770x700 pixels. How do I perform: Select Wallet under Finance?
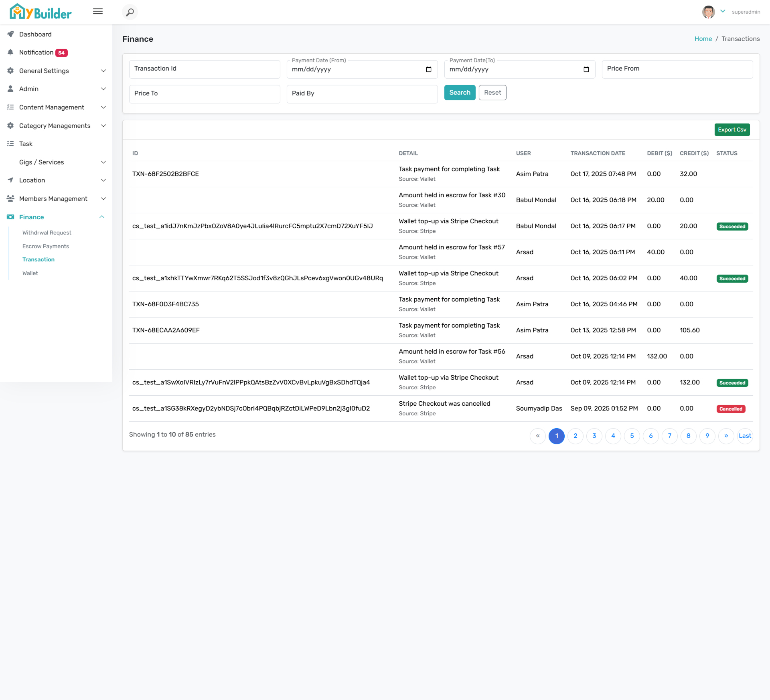[x=30, y=273]
